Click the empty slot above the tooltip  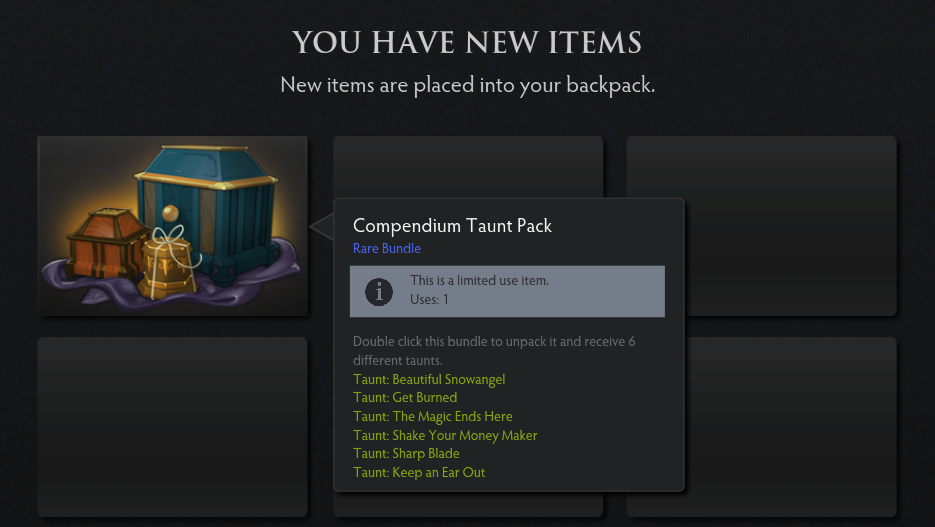(x=468, y=167)
